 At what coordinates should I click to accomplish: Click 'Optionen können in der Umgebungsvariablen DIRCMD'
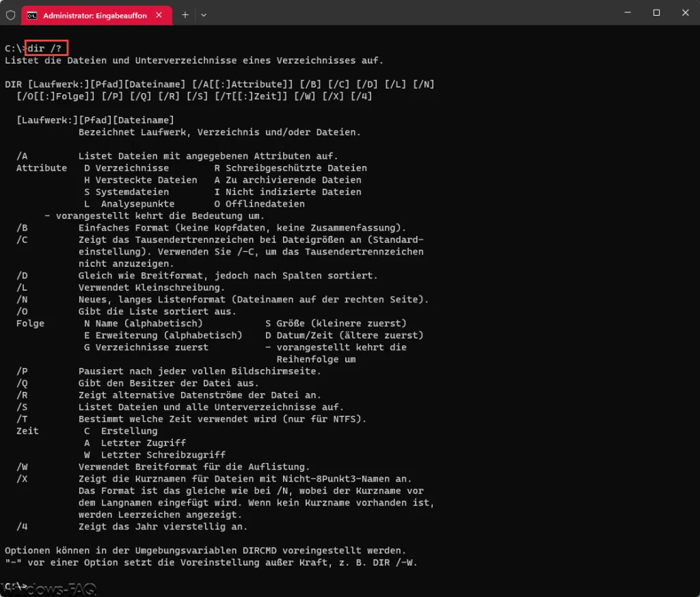click(x=141, y=550)
